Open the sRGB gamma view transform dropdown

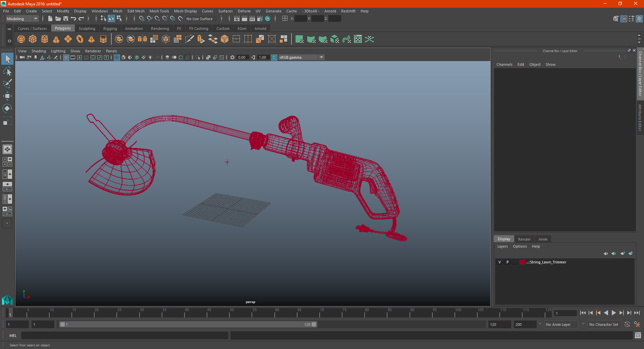coord(301,57)
